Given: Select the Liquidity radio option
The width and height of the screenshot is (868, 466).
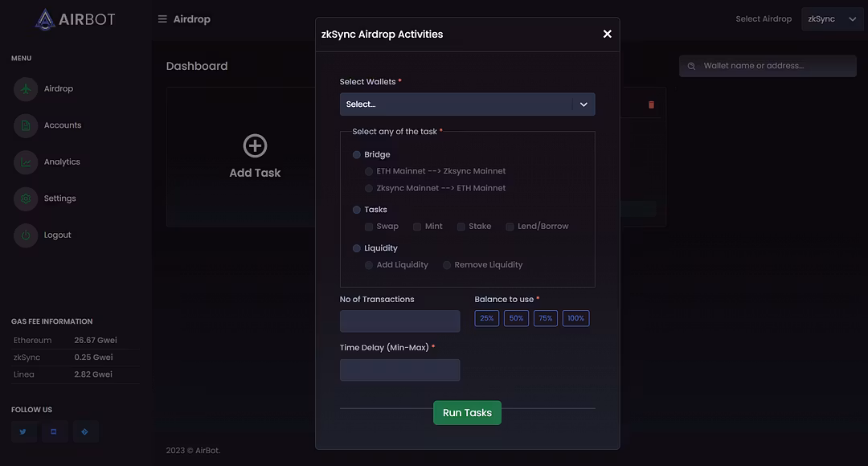Looking at the screenshot, I should pyautogui.click(x=357, y=248).
